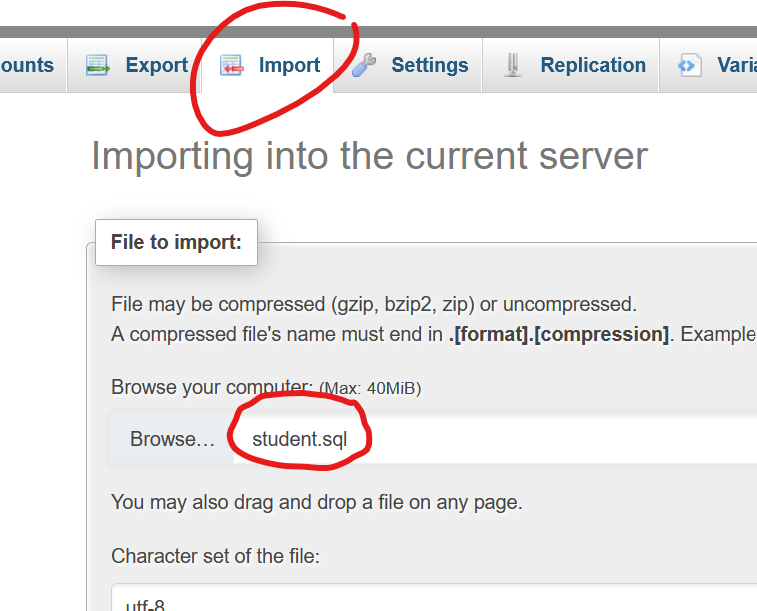Open the User accounts tab
757x611 pixels.
coord(27,66)
